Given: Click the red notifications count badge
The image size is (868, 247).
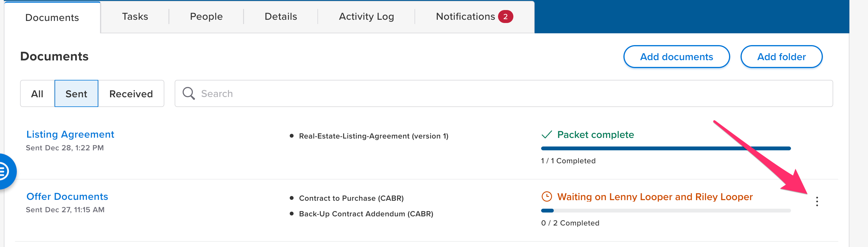Looking at the screenshot, I should tap(505, 17).
